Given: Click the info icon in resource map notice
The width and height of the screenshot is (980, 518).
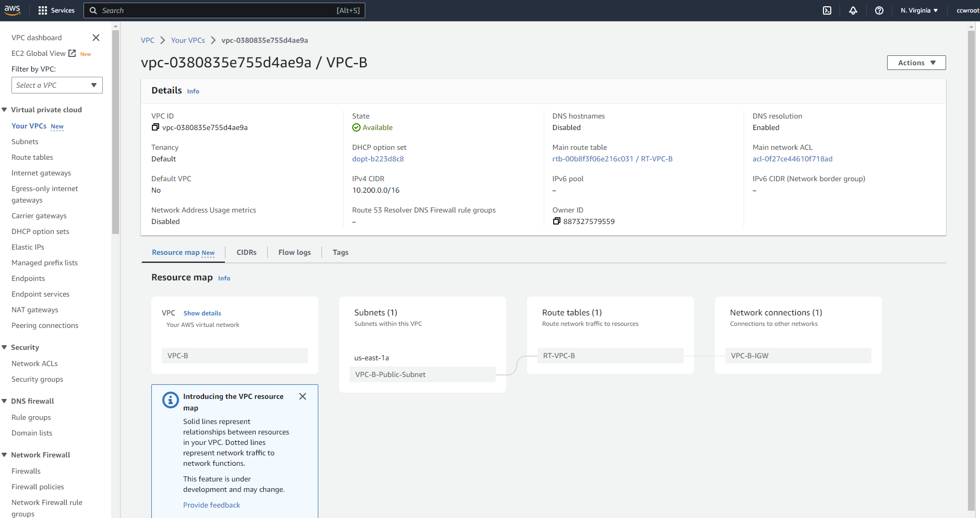Looking at the screenshot, I should (171, 400).
